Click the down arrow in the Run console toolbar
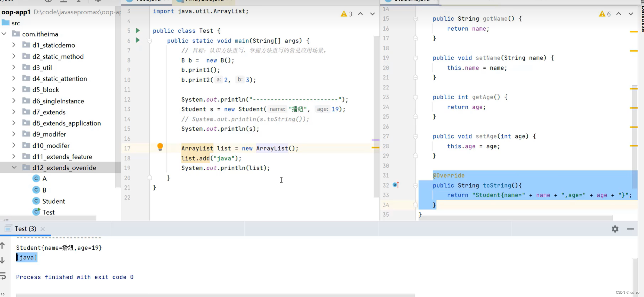Screen dimensions: 644x297 3,260
